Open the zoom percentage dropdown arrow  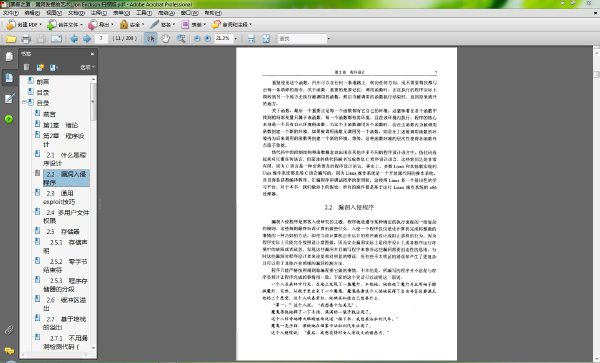point(235,39)
